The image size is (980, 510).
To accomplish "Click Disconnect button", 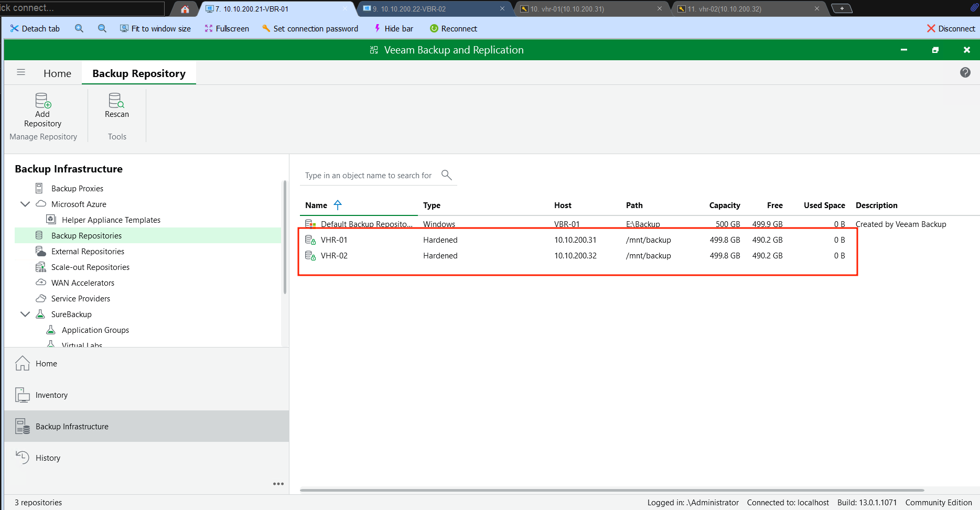I will click(x=951, y=28).
